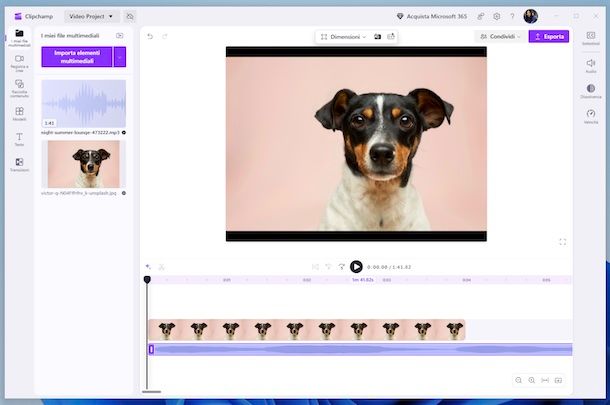
Task: Click the status dot next to the mp3 filename
Action: (124, 133)
